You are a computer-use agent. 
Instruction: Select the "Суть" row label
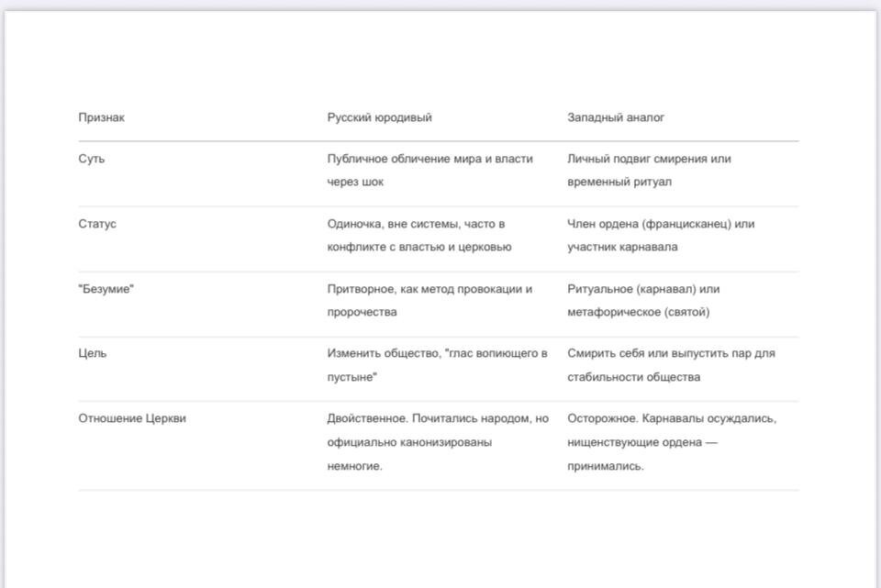[92, 159]
